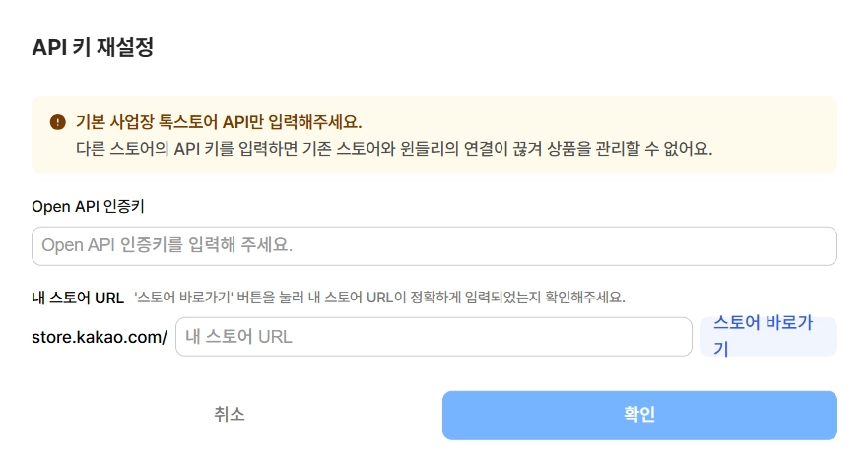868x465 pixels.
Task: Click '정확하게 입력되었는지 확인해주세요' hint ending
Action: (537, 297)
